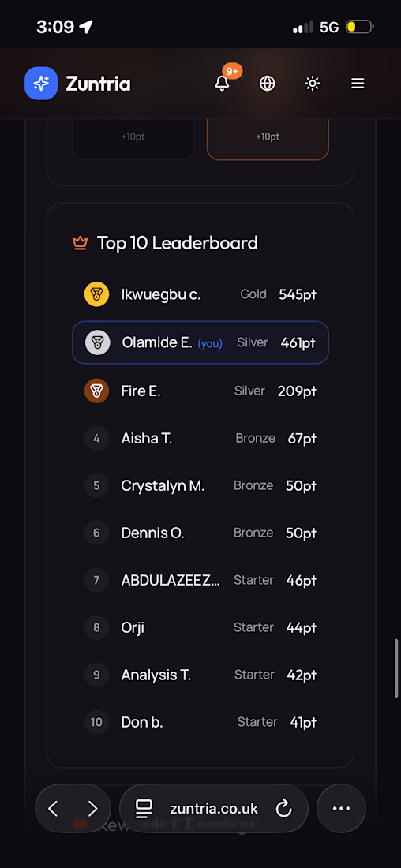Viewport: 401px width, 868px height.
Task: Open the page-settings icon left of zuntria.co.uk
Action: [x=144, y=809]
